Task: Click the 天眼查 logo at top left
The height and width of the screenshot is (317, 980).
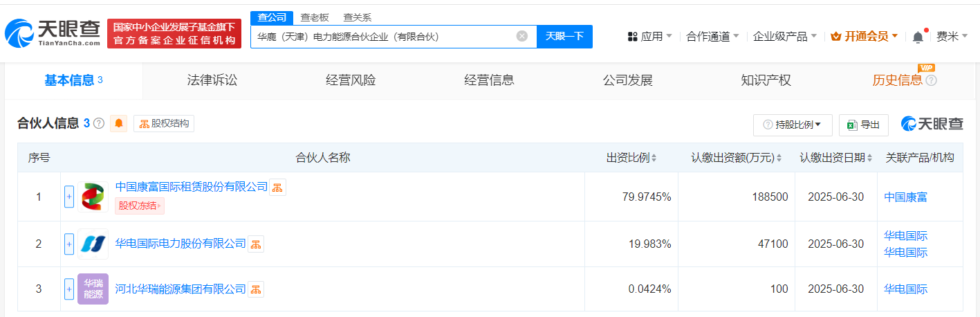Action: [53, 33]
